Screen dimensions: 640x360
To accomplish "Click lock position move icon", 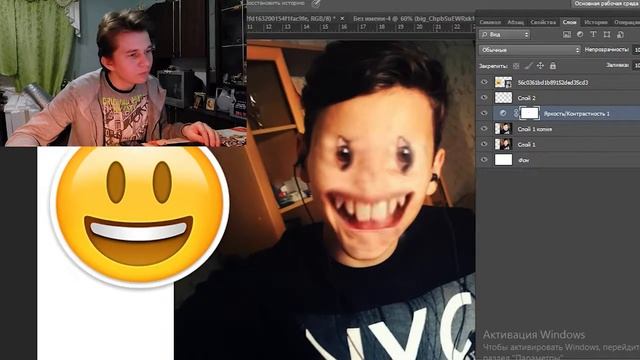I will click(x=540, y=66).
